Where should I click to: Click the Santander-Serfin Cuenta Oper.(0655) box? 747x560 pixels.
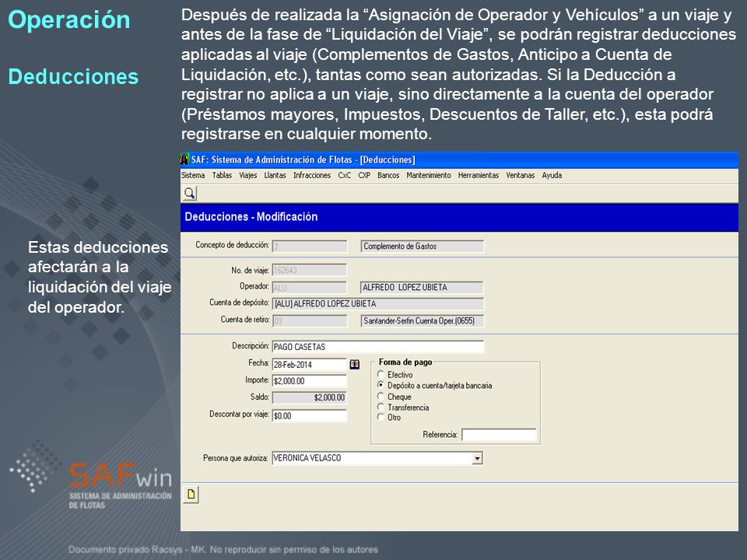click(422, 321)
